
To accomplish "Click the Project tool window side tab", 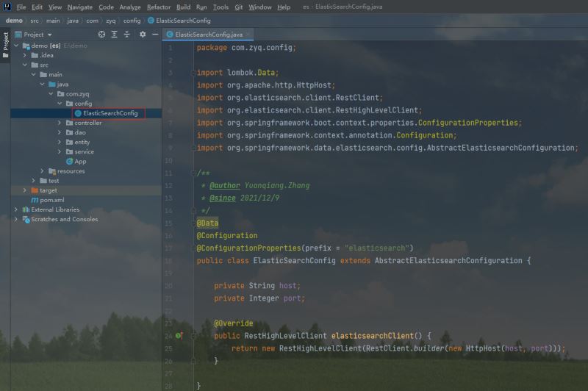I will (x=5, y=46).
